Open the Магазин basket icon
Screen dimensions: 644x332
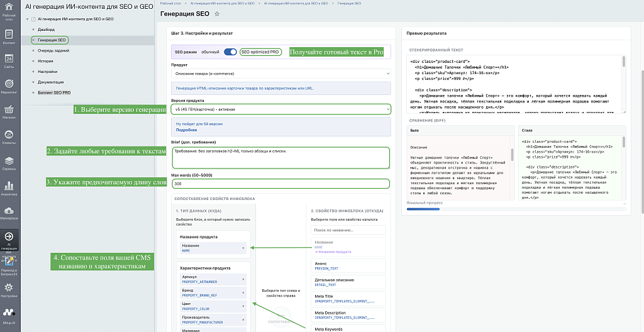[9, 109]
